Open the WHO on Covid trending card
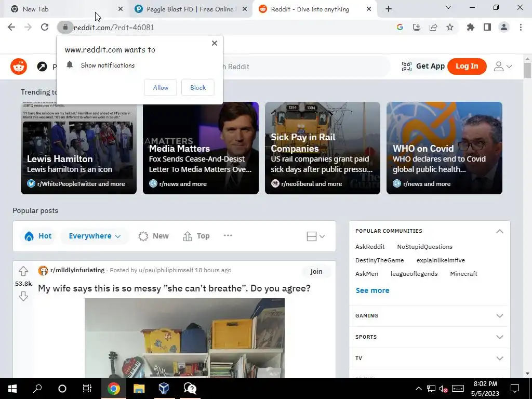 click(x=445, y=148)
